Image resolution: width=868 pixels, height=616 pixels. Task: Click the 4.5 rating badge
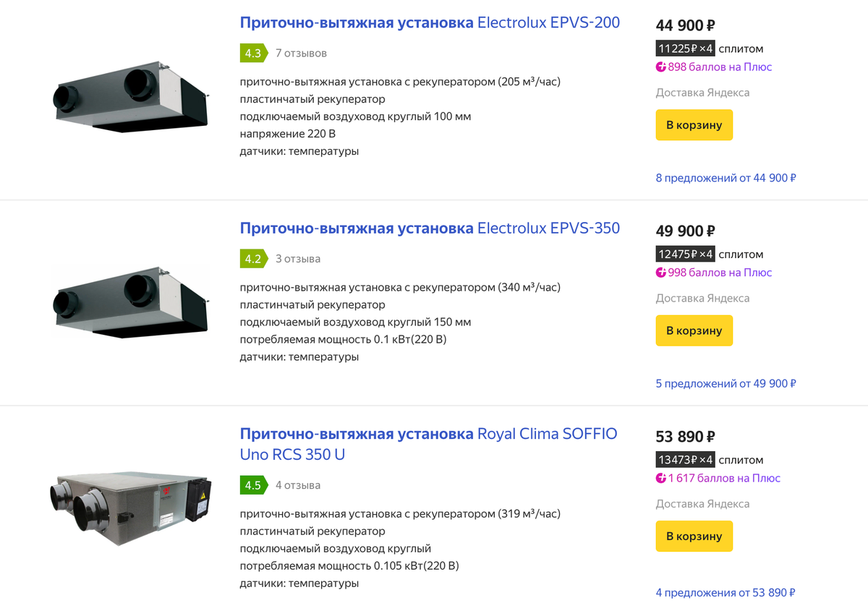pos(252,485)
